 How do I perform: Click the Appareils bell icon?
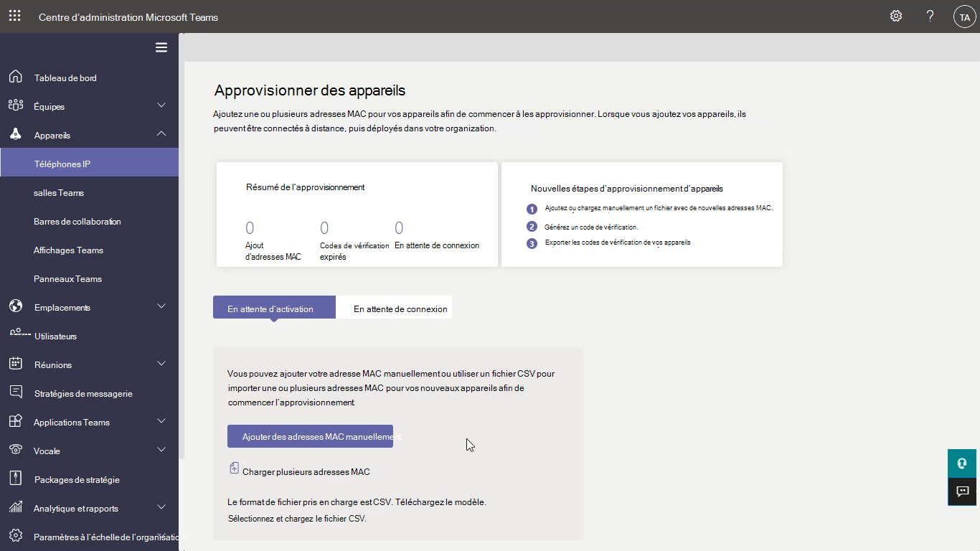click(15, 134)
